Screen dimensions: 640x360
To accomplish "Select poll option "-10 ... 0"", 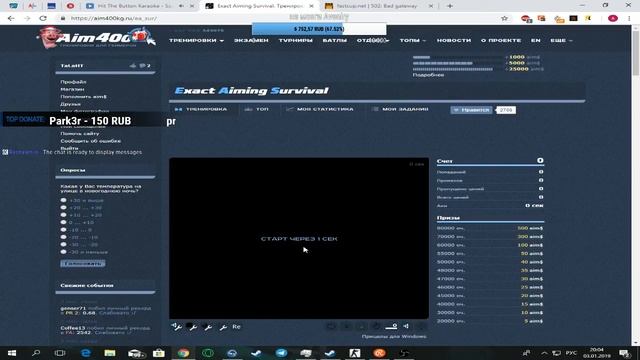I will 63,230.
